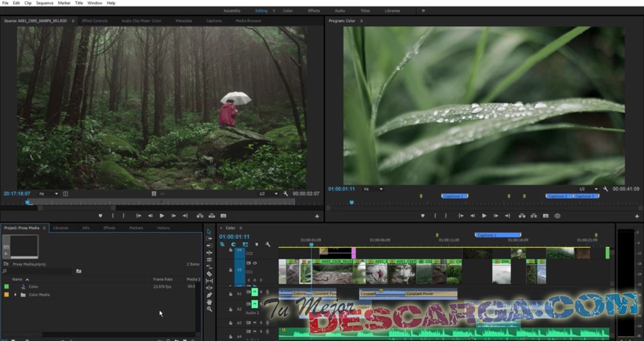
Task: Click Export Frame camera in Source monitor
Action: pos(223,216)
